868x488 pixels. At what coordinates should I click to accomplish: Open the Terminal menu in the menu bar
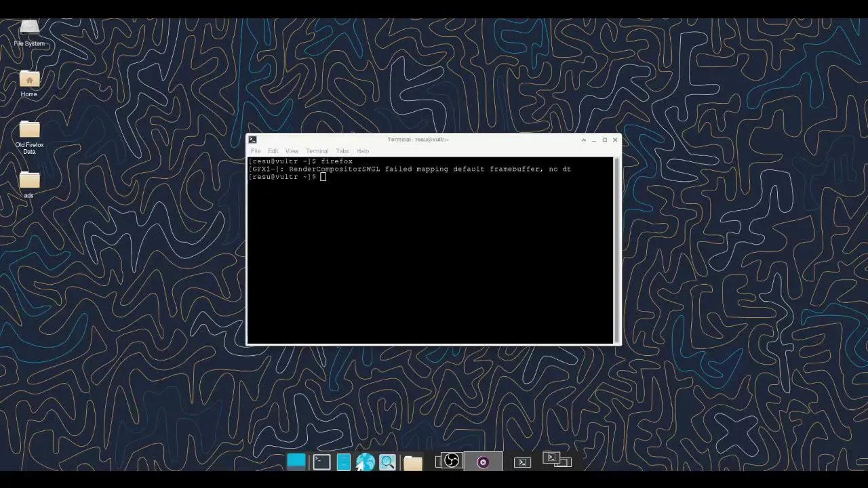[317, 151]
